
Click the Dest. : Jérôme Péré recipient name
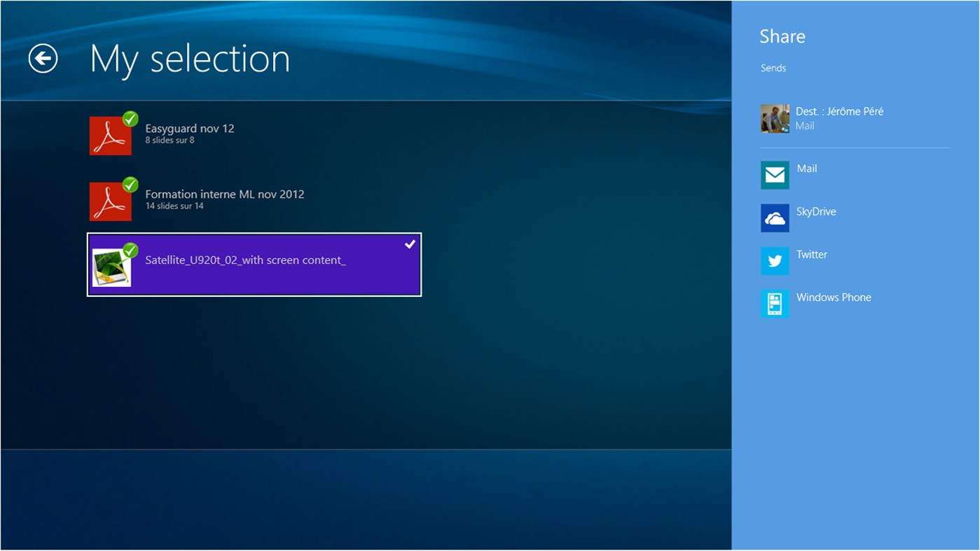tap(838, 111)
